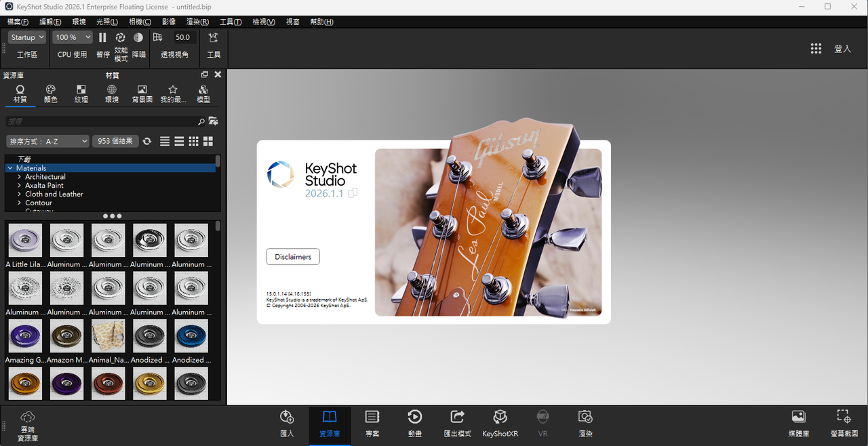Open the 編輯(E) menu
The width and height of the screenshot is (868, 446).
pos(50,22)
